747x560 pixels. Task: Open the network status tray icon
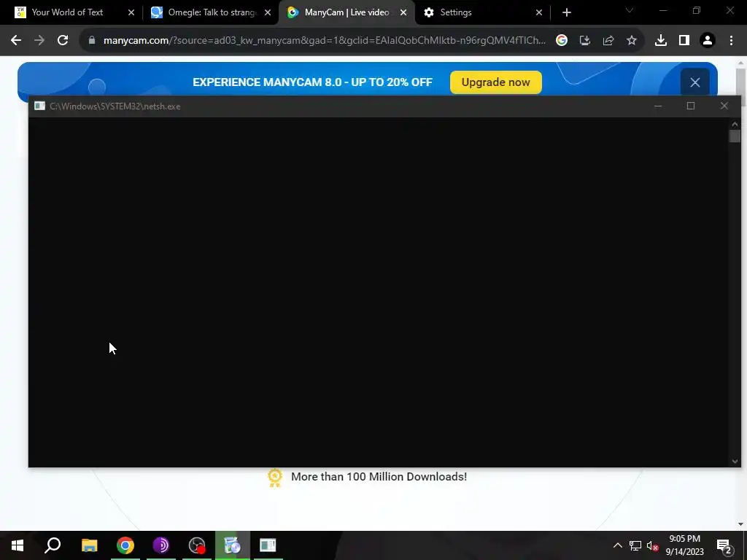[635, 545]
